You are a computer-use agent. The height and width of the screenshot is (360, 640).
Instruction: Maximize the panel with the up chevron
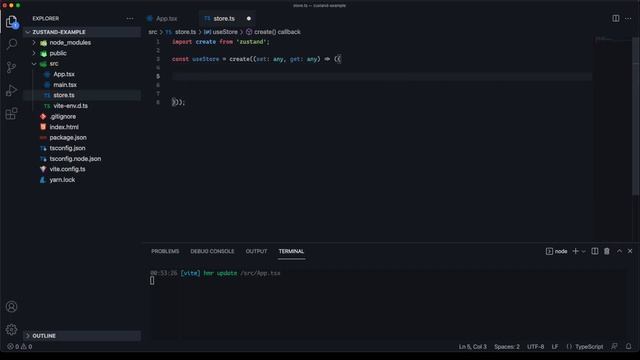click(619, 251)
